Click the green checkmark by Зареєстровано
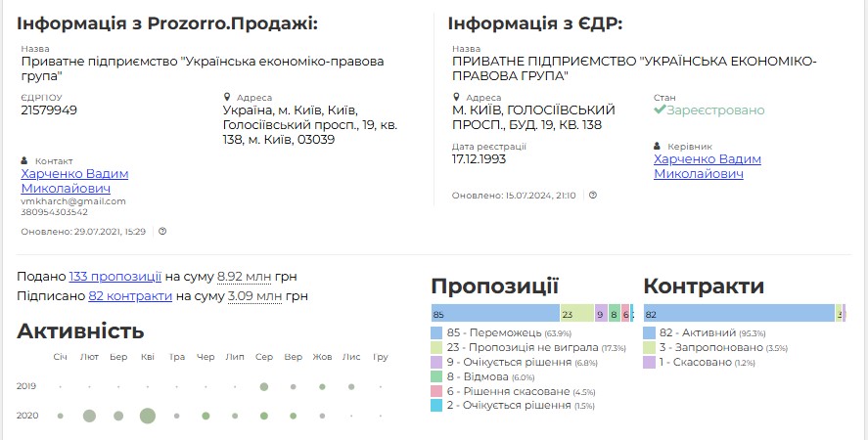The width and height of the screenshot is (868, 440). pyautogui.click(x=660, y=110)
